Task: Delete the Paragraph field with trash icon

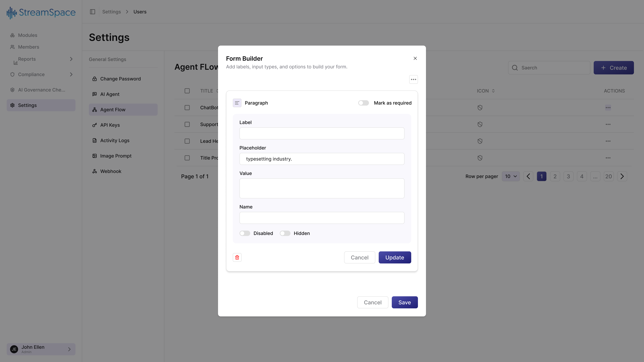Action: 237,257
